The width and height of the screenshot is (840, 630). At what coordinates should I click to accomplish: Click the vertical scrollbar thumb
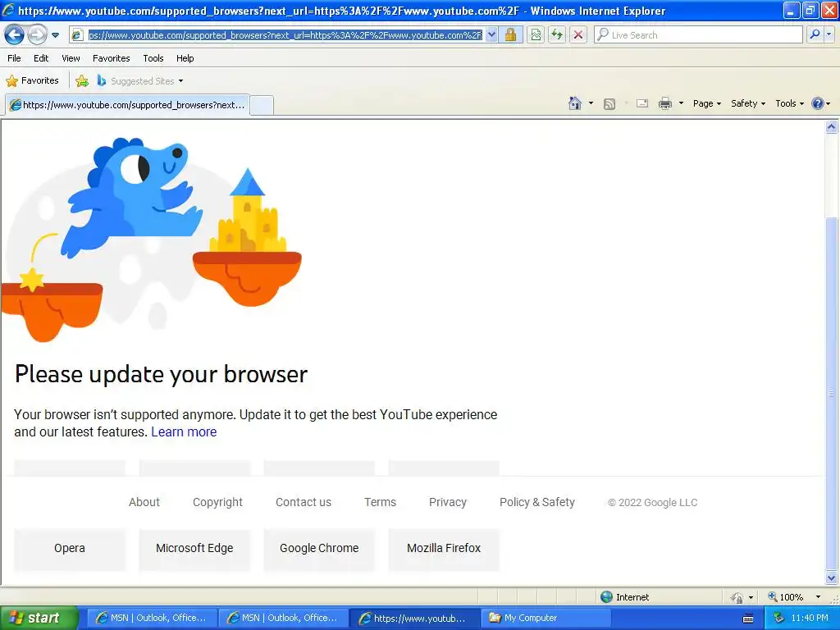click(832, 394)
